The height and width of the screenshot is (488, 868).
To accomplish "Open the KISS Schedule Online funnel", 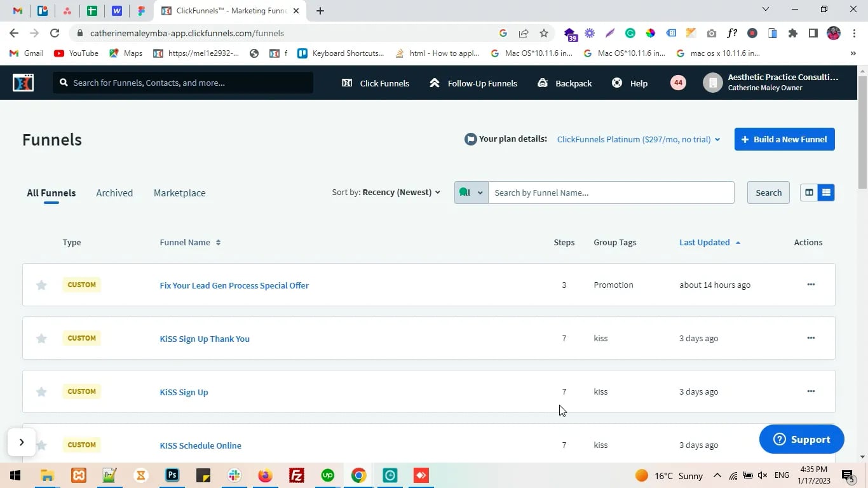I will tap(201, 445).
